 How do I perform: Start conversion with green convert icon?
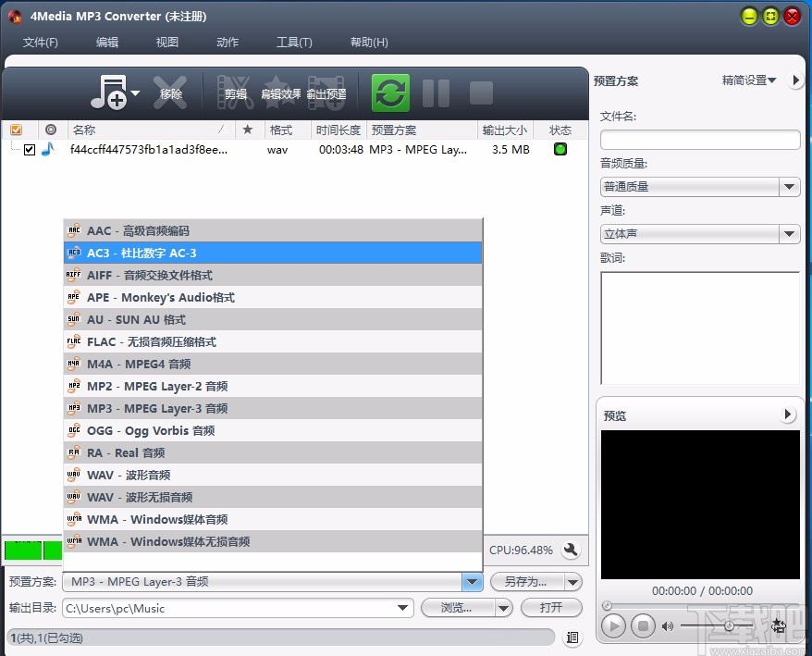coord(389,92)
